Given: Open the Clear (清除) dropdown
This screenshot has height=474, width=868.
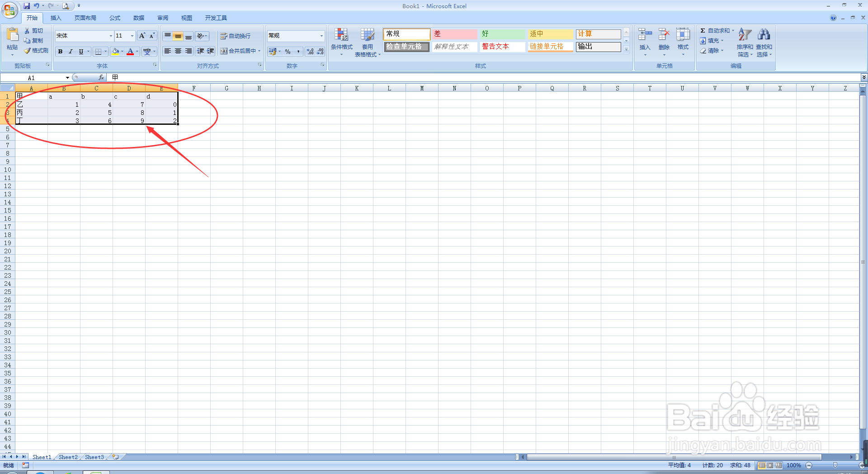Looking at the screenshot, I should [712, 51].
